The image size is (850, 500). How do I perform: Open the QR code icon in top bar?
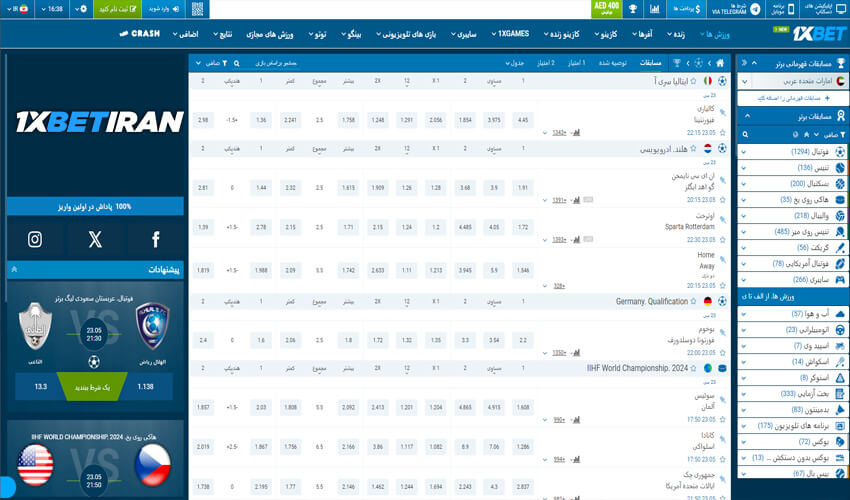coord(197,9)
